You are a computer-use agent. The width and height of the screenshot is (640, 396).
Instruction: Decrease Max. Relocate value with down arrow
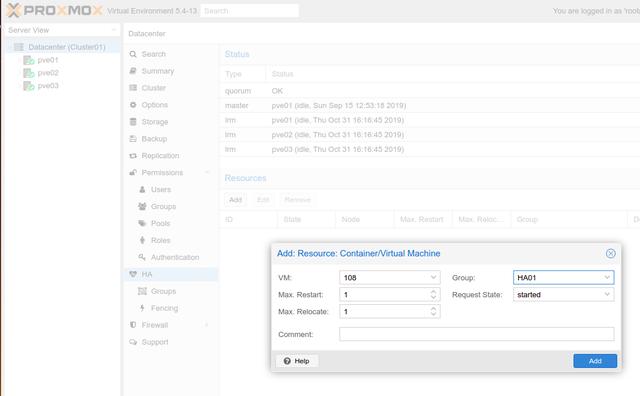coord(433,314)
